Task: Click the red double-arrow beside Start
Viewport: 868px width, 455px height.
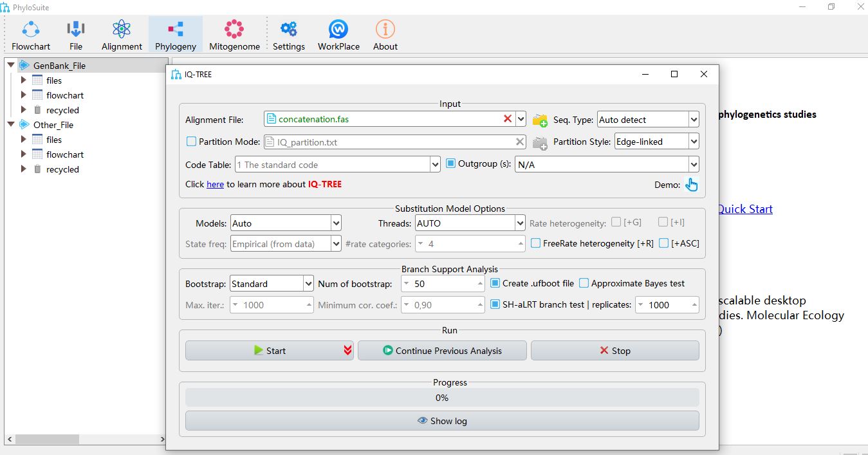Action: coord(347,350)
